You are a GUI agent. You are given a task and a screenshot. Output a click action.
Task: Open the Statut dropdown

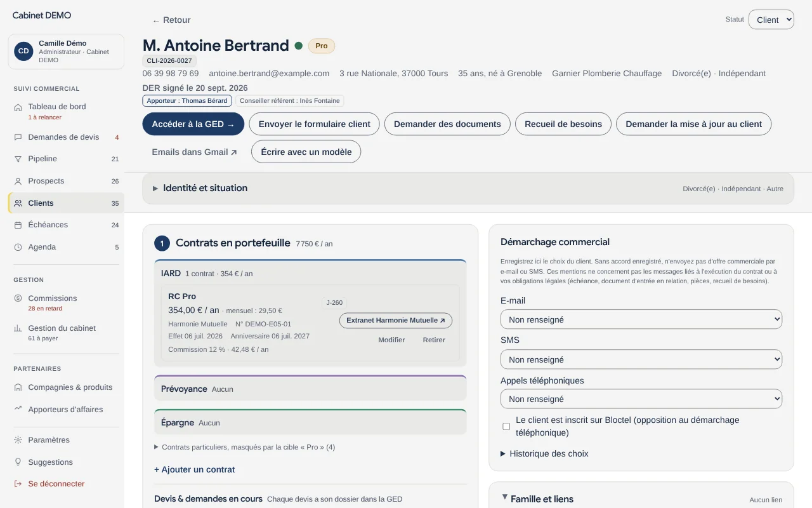coord(771,20)
